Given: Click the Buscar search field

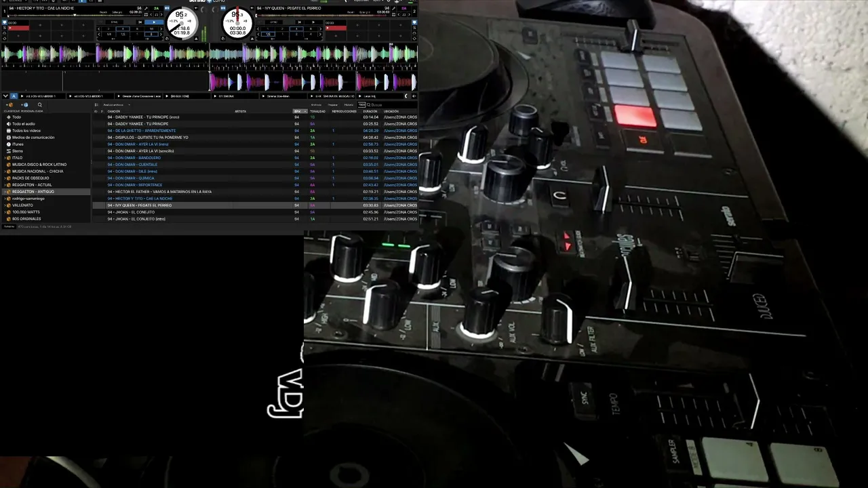Looking at the screenshot, I should (x=392, y=105).
